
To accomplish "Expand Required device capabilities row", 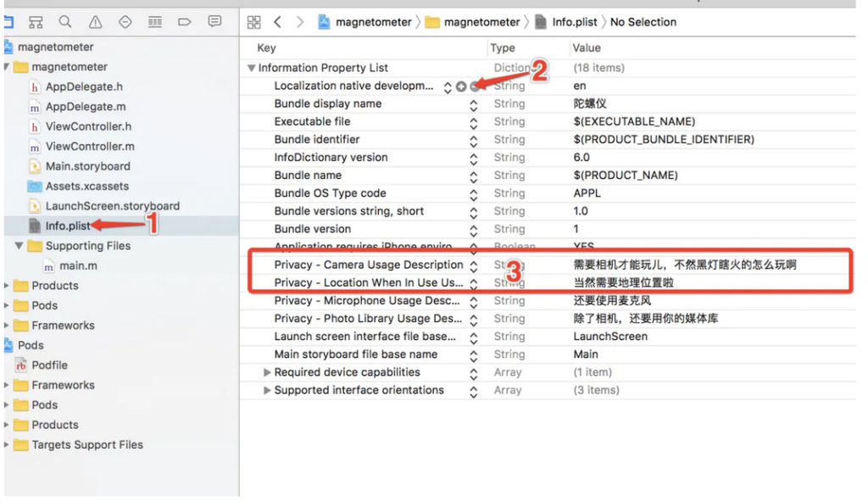I will (267, 372).
